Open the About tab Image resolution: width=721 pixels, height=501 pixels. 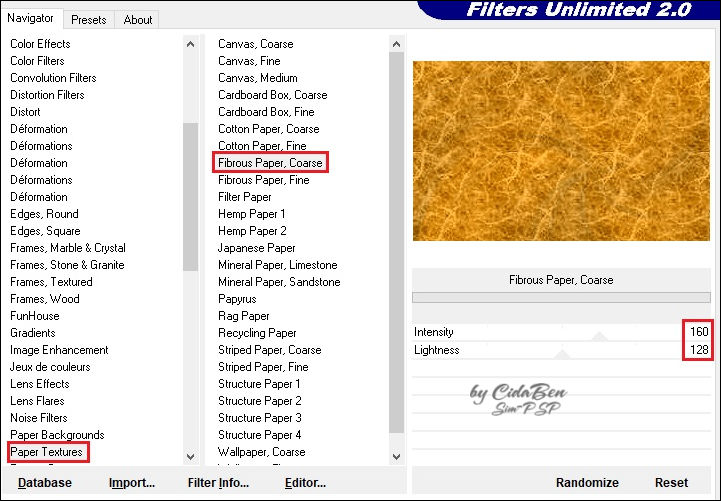[138, 19]
